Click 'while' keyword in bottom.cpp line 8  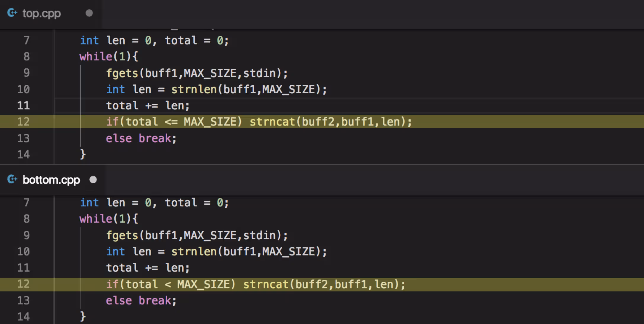click(96, 219)
